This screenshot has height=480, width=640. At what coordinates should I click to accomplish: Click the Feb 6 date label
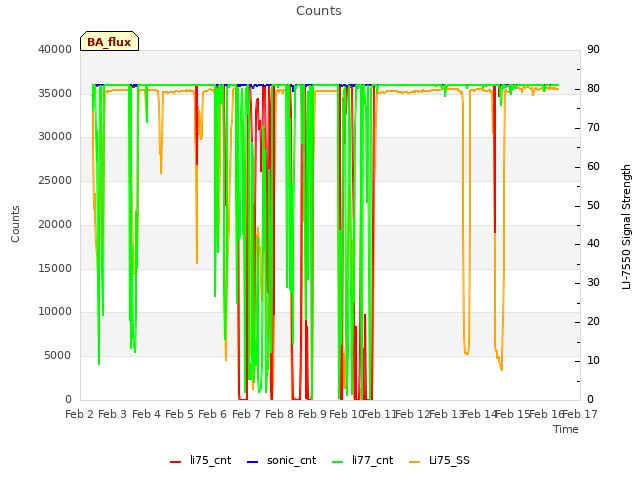pos(212,414)
